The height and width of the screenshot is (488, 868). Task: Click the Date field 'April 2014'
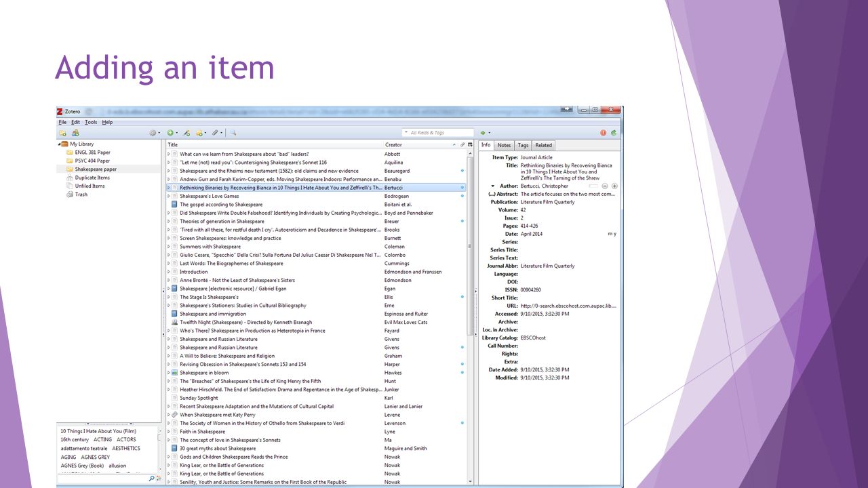coord(532,235)
